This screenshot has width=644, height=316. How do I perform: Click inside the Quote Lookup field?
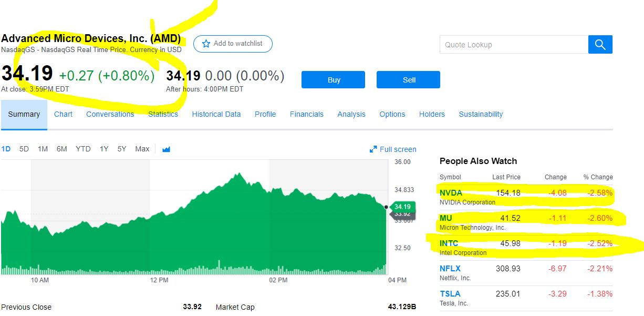click(x=514, y=45)
